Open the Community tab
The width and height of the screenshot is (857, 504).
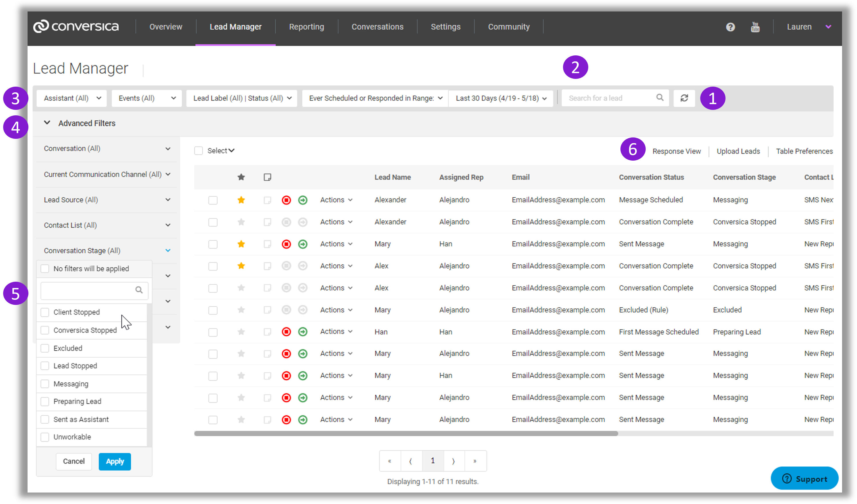(x=509, y=27)
